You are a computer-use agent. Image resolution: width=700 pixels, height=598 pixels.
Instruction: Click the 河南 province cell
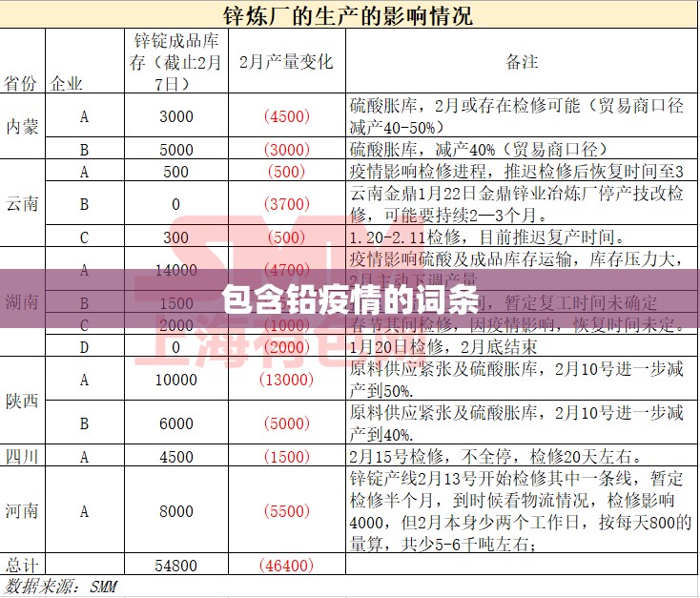pyautogui.click(x=22, y=511)
